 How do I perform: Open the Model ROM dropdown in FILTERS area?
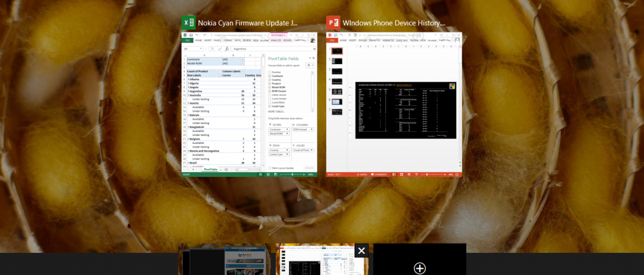point(287,134)
